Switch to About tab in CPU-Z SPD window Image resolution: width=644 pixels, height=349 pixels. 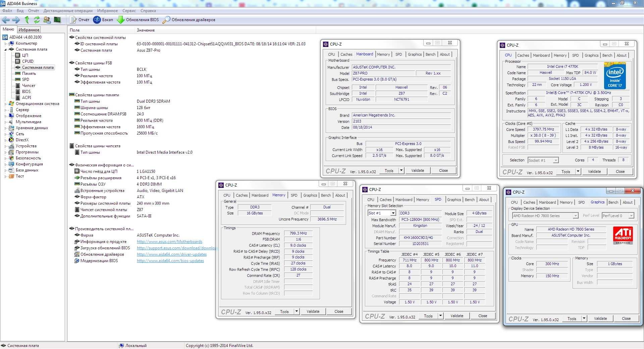coord(484,200)
